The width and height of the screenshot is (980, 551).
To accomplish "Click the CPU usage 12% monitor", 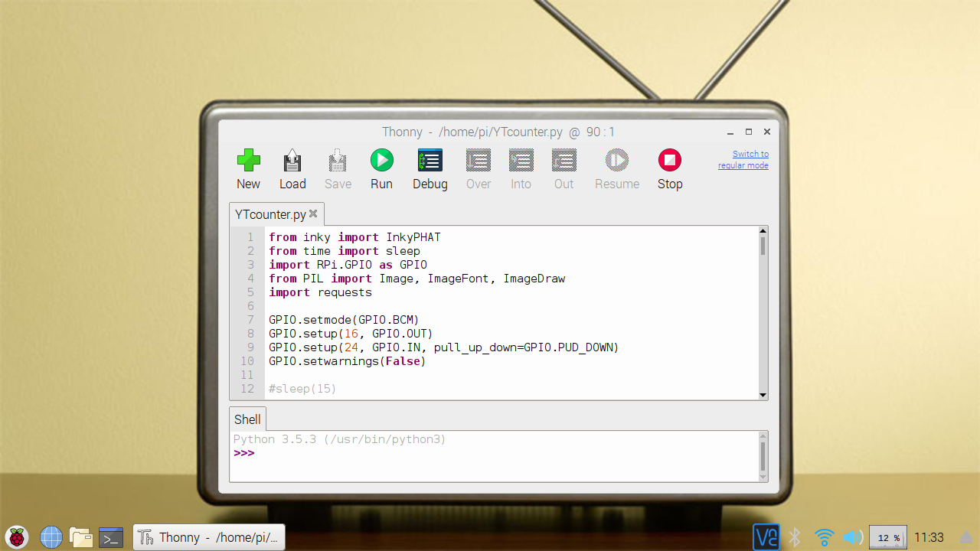I will point(888,537).
